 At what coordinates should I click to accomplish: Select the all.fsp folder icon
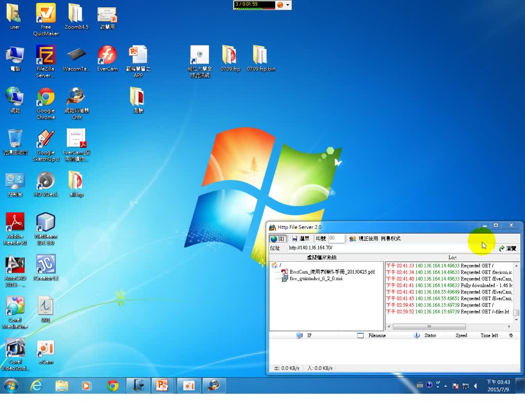tap(76, 184)
